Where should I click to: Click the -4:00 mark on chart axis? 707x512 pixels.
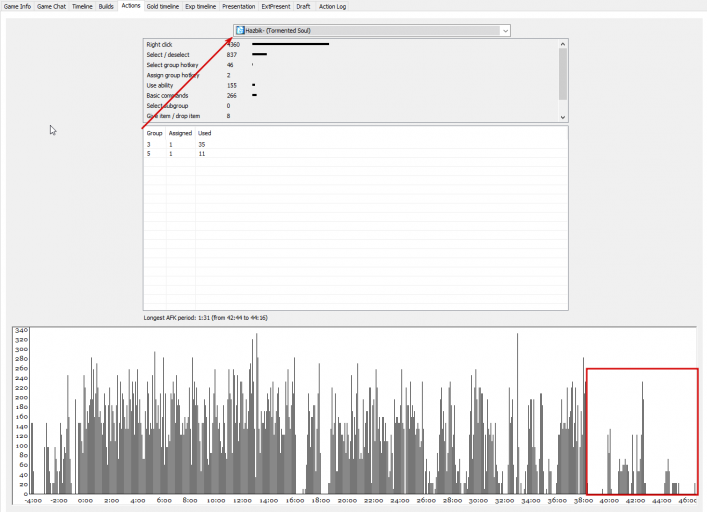[33, 500]
